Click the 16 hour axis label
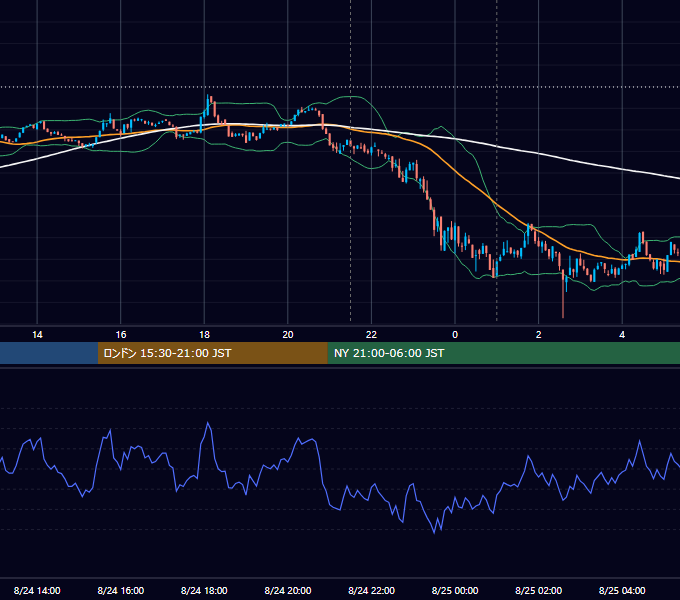Screen dimensions: 680x600 [x=121, y=335]
